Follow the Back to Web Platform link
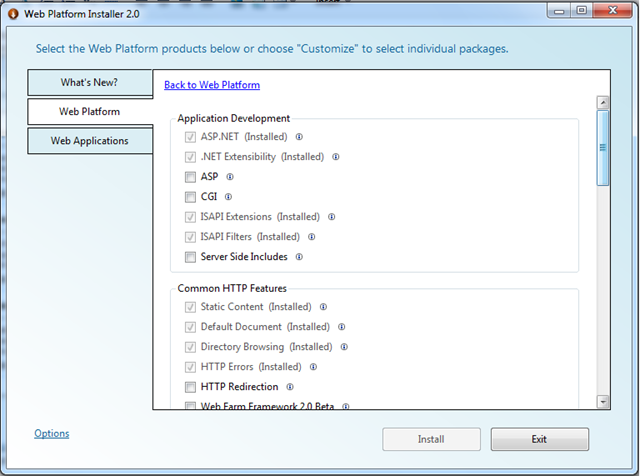 tap(212, 85)
